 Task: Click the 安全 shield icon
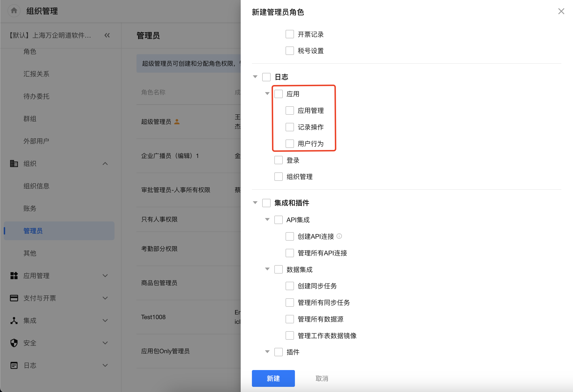point(14,343)
